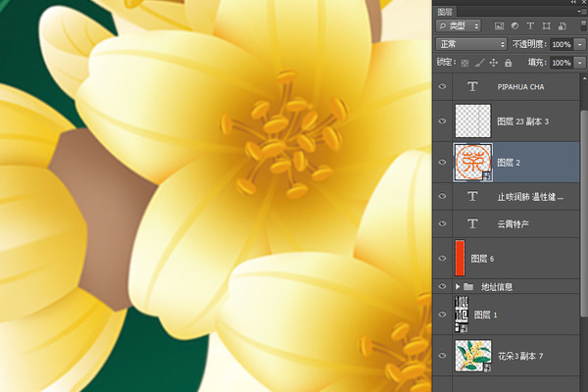Click the fill 100% value field

(x=562, y=63)
